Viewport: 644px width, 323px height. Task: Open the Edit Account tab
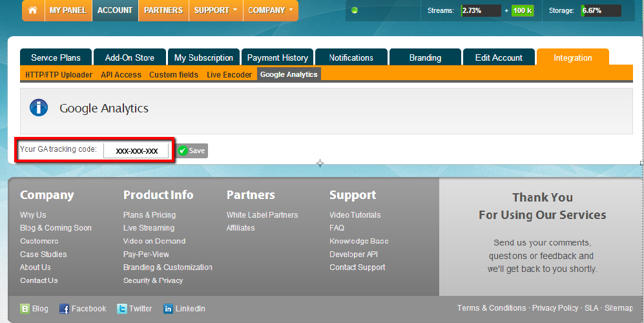[x=499, y=57]
